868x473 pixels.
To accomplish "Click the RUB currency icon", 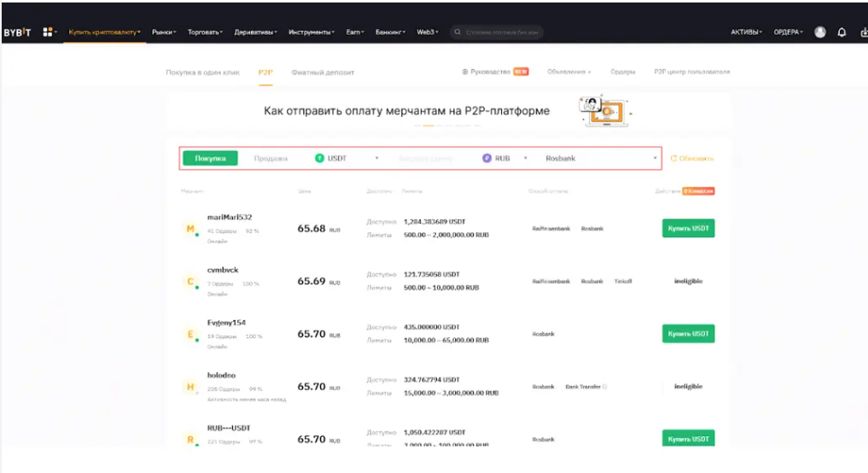I will tap(486, 159).
